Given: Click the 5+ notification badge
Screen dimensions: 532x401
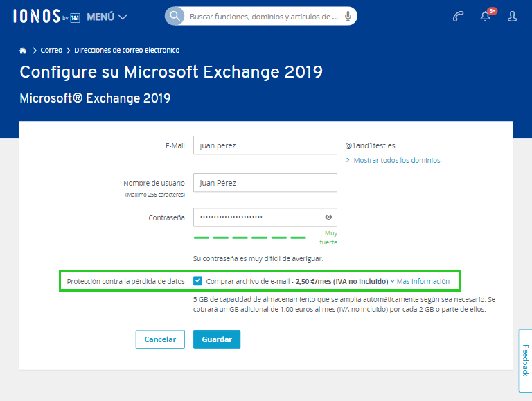Looking at the screenshot, I should point(492,11).
